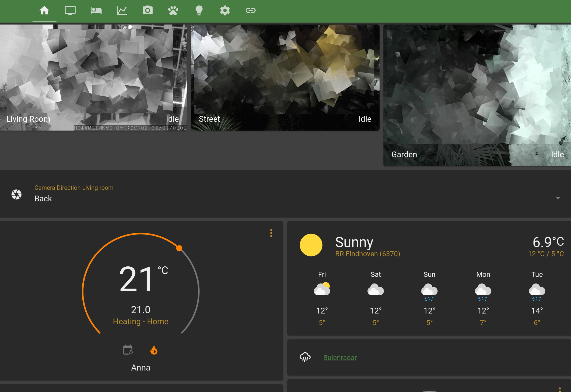Open thermostat card three-dot menu
571x392 pixels.
(x=271, y=233)
